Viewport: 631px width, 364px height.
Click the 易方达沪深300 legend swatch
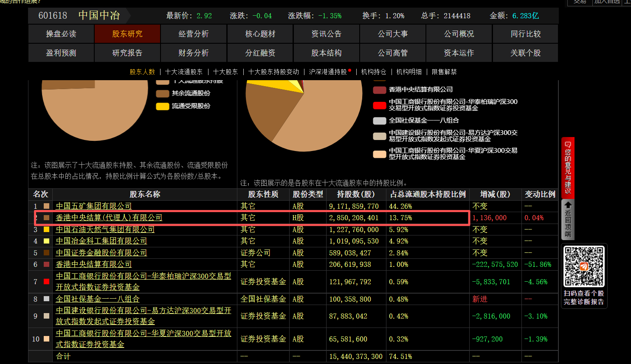380,136
